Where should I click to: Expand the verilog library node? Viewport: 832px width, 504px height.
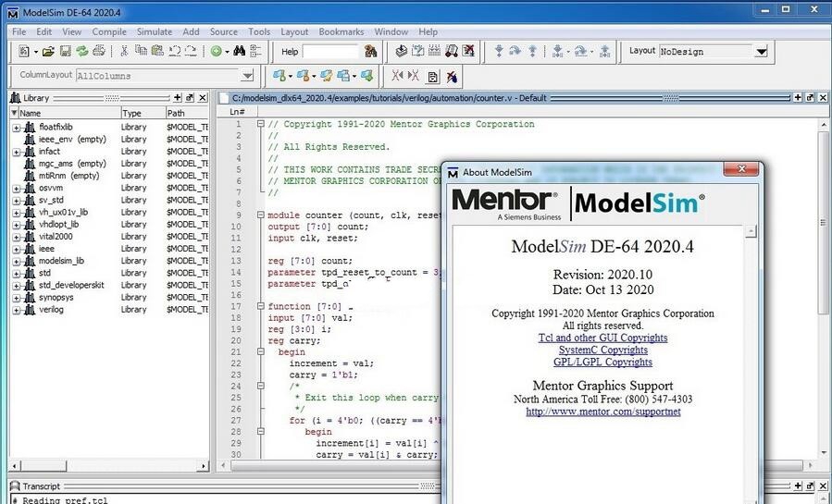pos(17,310)
